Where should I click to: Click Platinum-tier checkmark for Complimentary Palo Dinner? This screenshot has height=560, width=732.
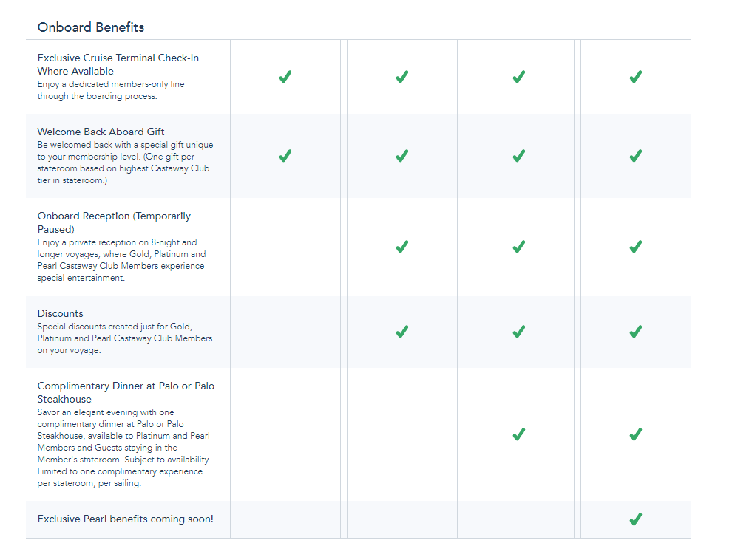[x=519, y=434]
